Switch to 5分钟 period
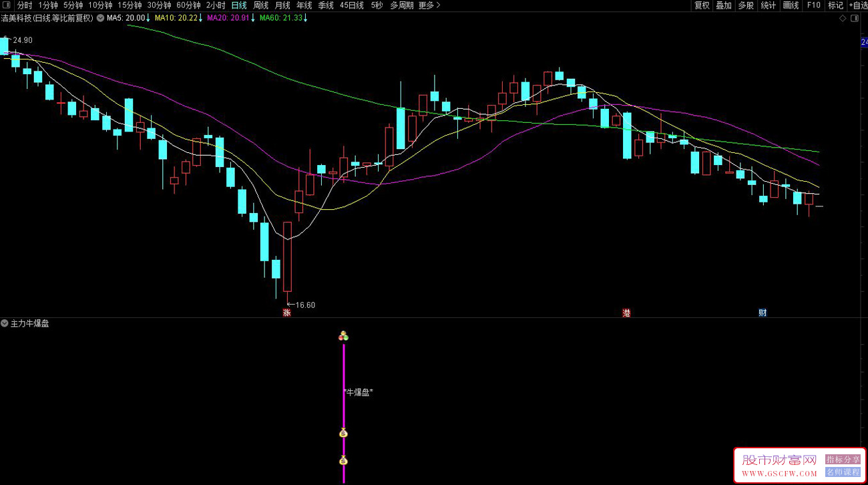 point(73,5)
